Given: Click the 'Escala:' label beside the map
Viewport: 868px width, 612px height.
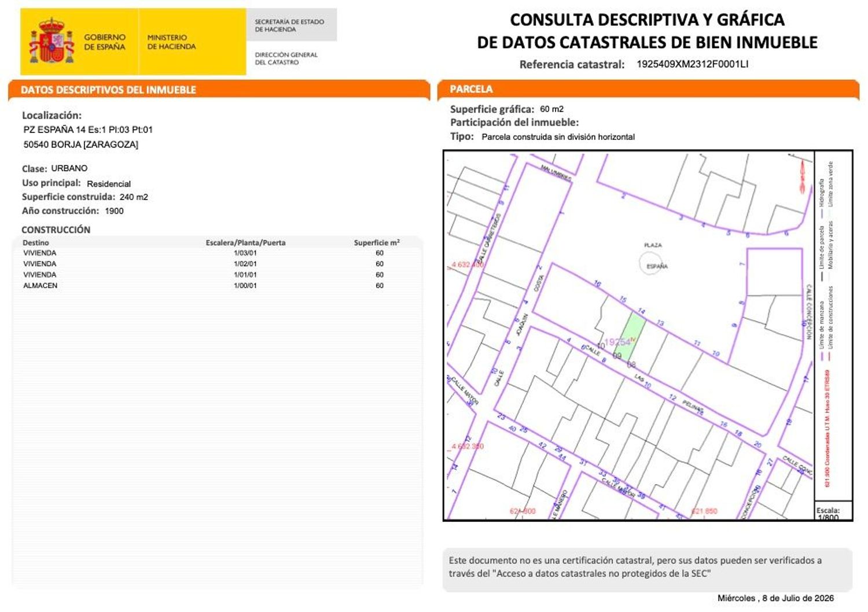Looking at the screenshot, I should click(827, 510).
